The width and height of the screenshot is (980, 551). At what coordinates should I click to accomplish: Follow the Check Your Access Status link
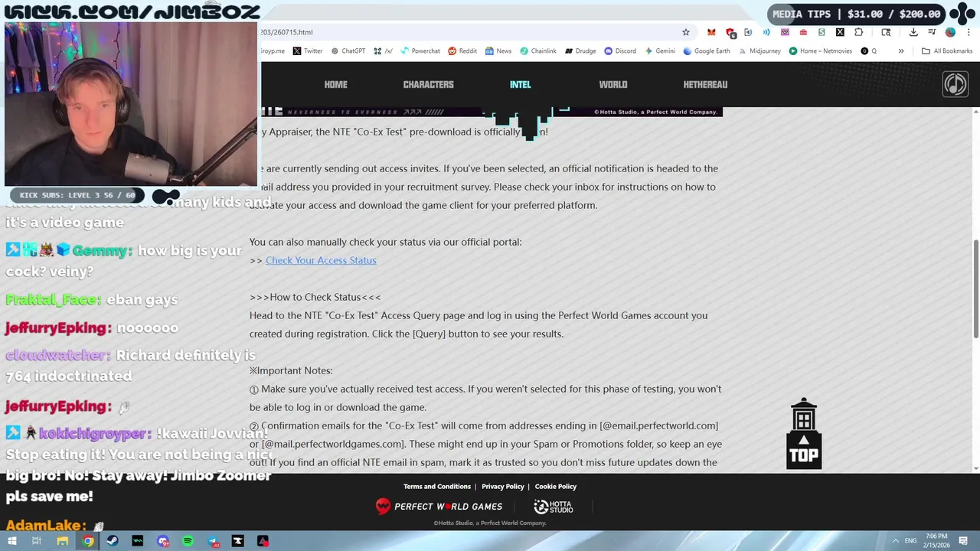(x=321, y=260)
